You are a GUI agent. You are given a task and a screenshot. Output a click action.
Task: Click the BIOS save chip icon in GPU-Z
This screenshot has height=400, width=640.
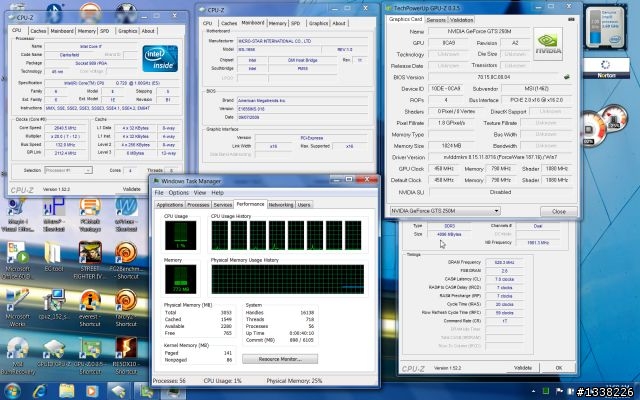[567, 77]
